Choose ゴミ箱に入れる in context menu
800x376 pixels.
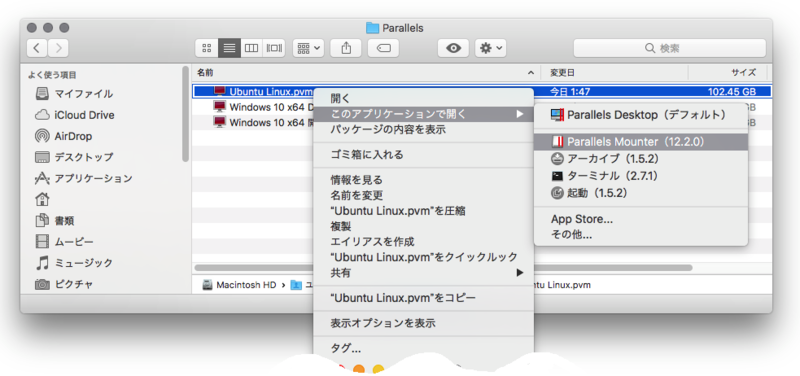point(423,155)
